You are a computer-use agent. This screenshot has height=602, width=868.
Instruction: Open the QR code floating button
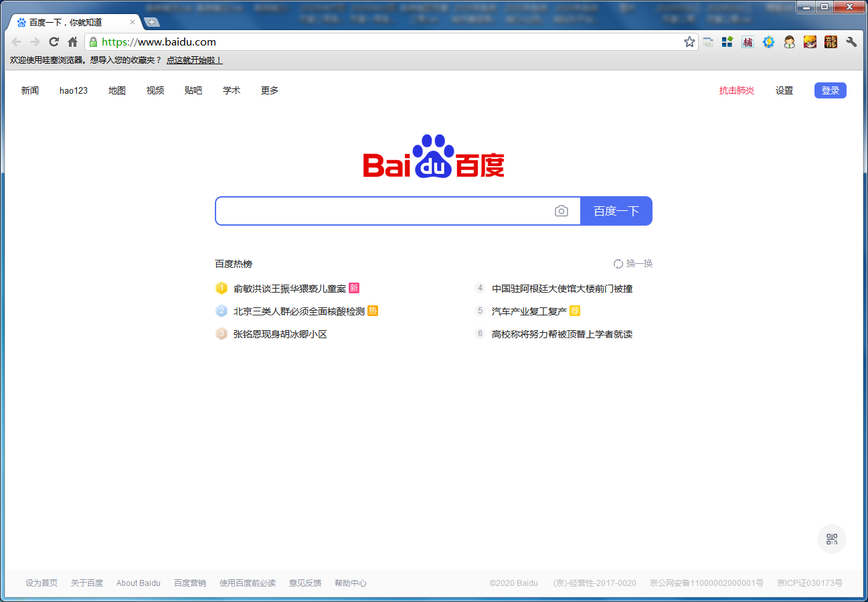click(x=832, y=539)
